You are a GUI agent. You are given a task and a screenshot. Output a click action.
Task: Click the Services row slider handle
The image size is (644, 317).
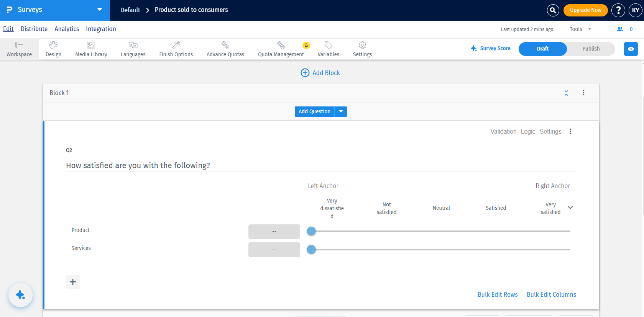click(x=311, y=250)
